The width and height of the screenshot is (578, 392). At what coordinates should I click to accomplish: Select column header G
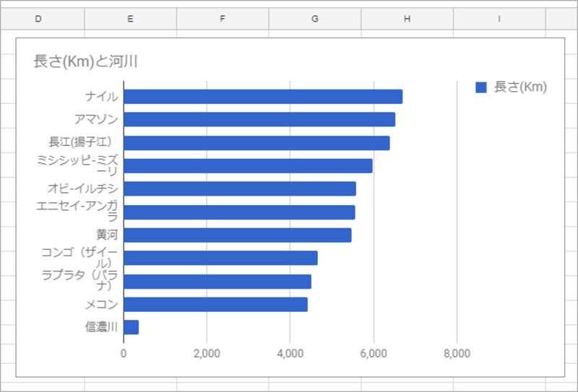click(315, 19)
